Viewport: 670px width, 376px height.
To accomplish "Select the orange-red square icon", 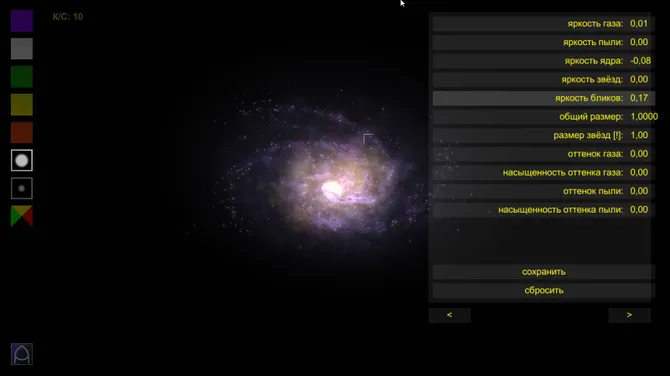I will point(22,132).
